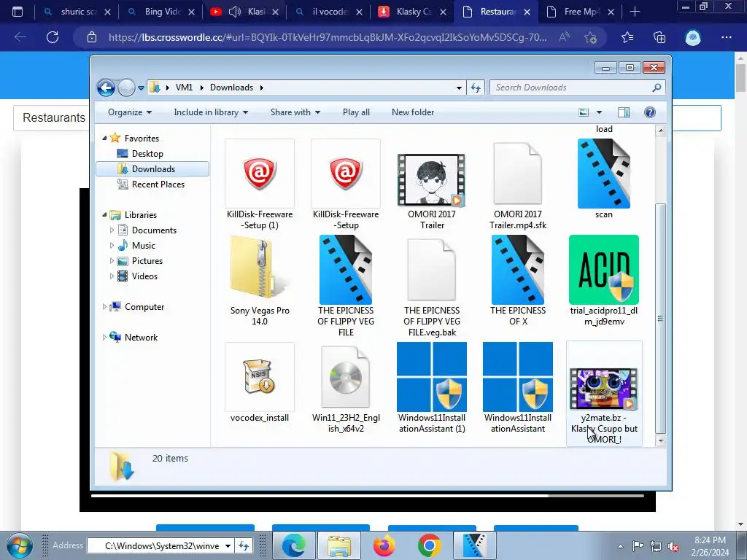Open the Include in library menu
747x560 pixels.
pos(211,112)
